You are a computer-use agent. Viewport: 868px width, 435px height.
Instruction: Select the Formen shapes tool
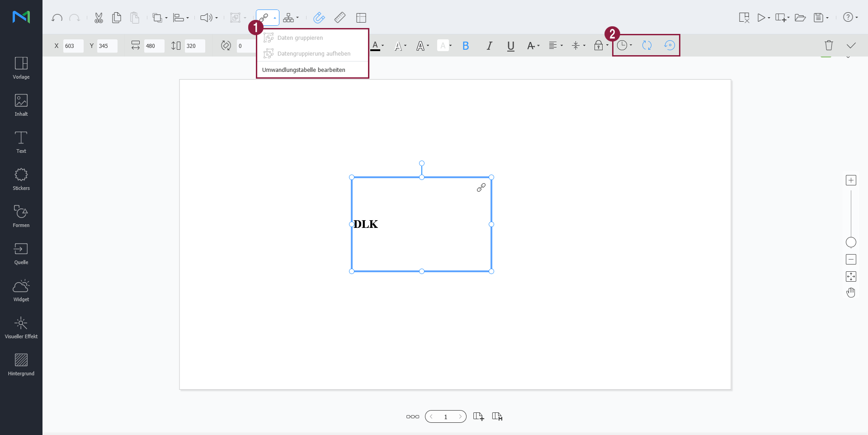click(21, 216)
